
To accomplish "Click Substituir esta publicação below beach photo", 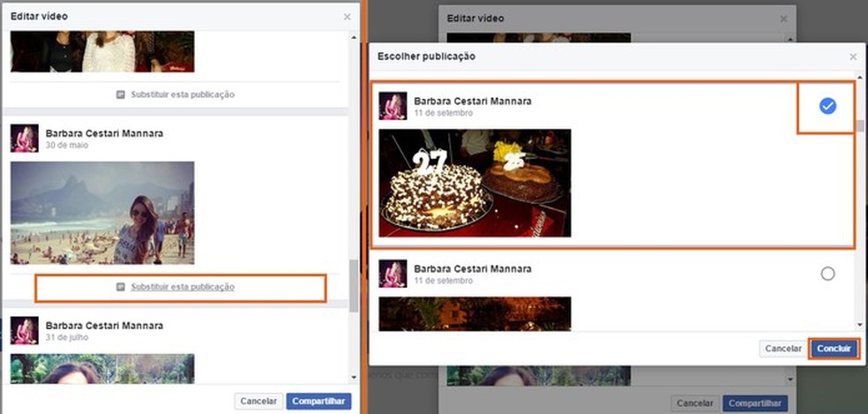I will 183,287.
